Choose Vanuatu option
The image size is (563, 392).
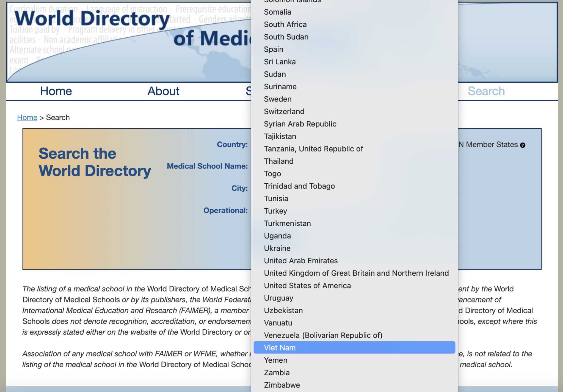pos(354,323)
